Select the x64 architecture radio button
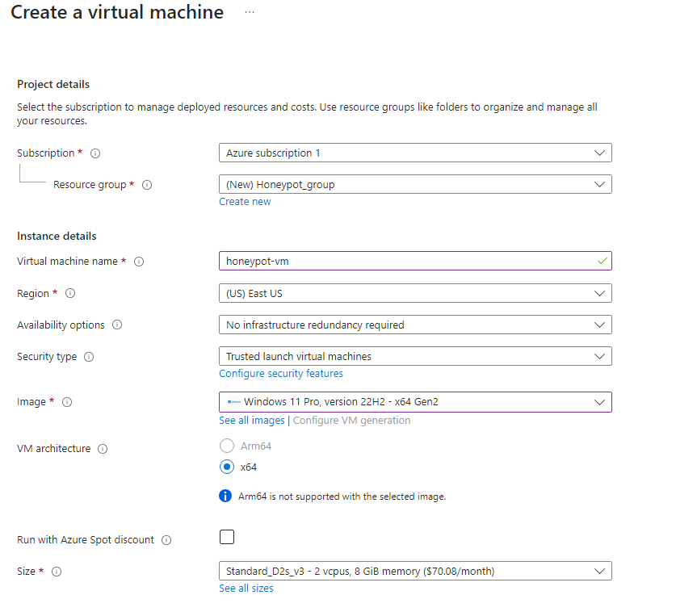 coord(227,467)
